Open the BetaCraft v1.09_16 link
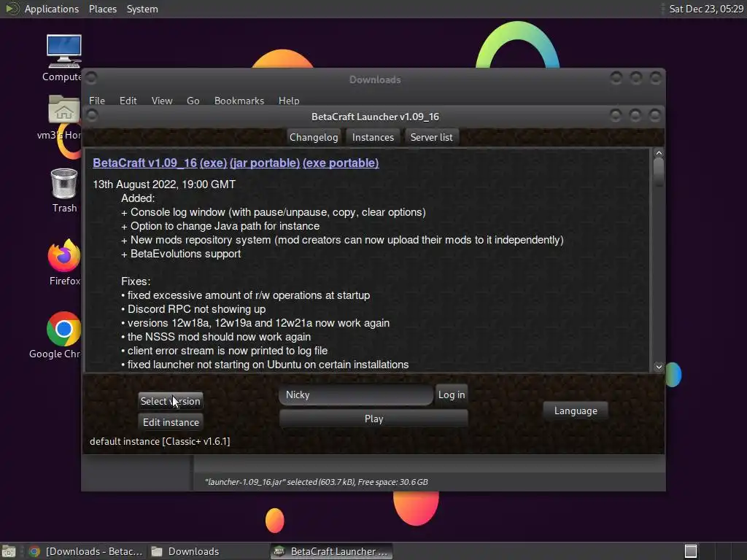Screen dimensions: 747x560 tap(145, 163)
